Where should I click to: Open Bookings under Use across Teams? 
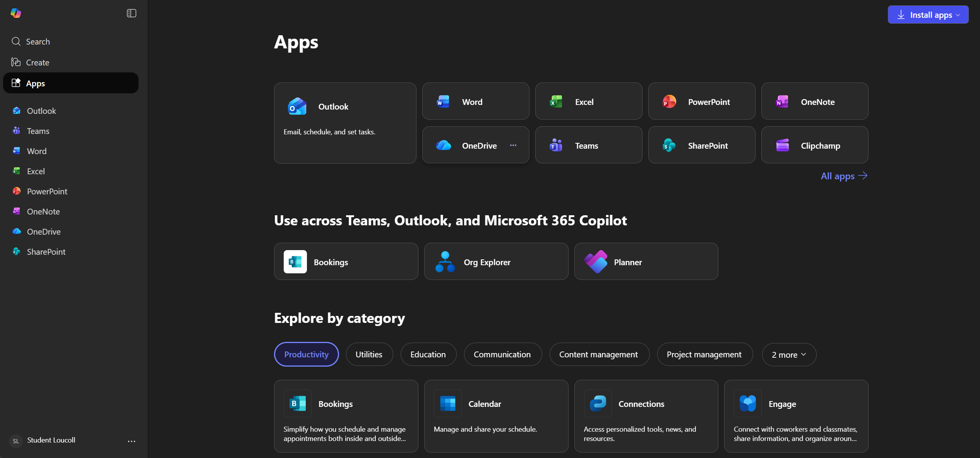(346, 261)
